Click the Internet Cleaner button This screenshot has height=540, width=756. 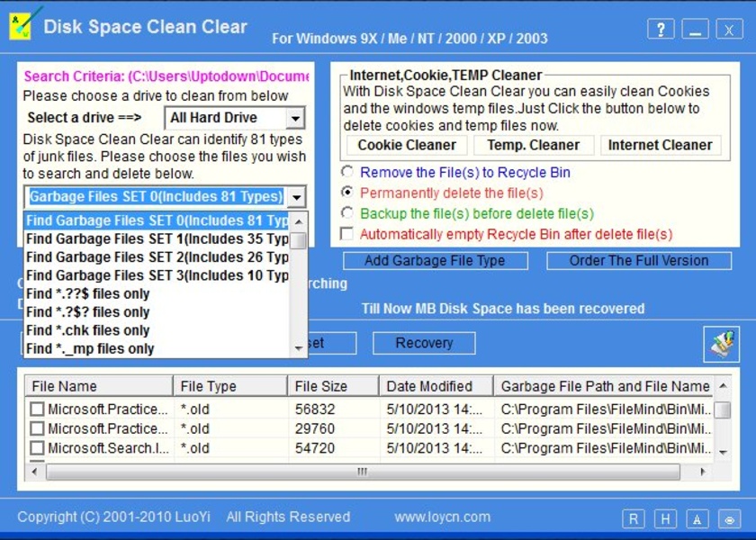click(660, 145)
